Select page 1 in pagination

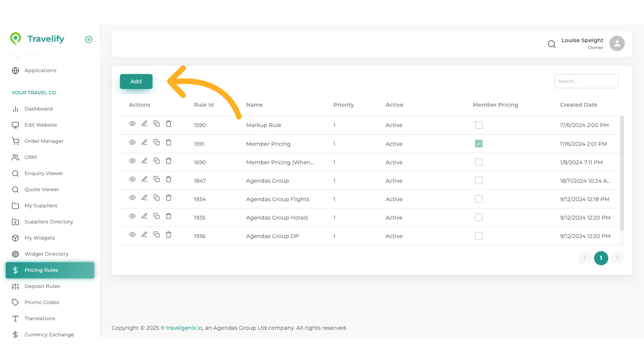click(601, 258)
